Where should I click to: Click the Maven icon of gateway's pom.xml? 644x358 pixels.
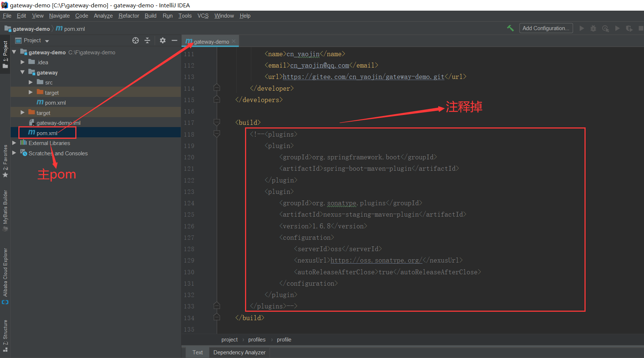click(x=40, y=102)
